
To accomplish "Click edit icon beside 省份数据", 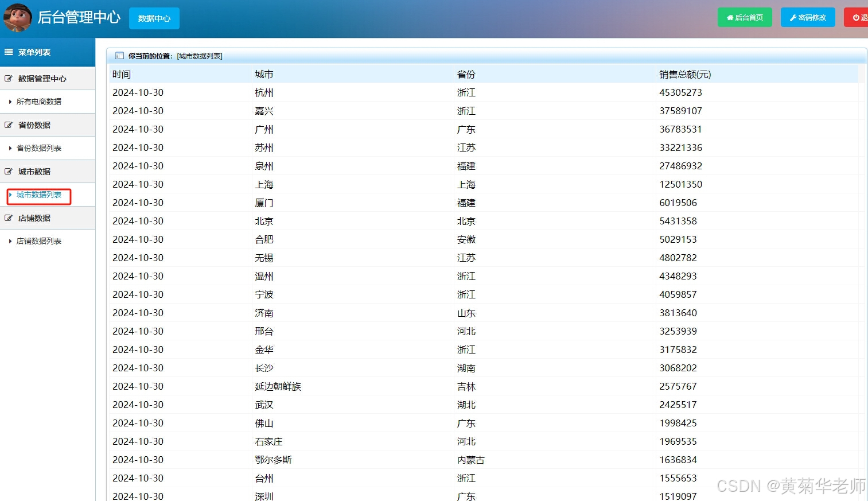I will tap(9, 125).
